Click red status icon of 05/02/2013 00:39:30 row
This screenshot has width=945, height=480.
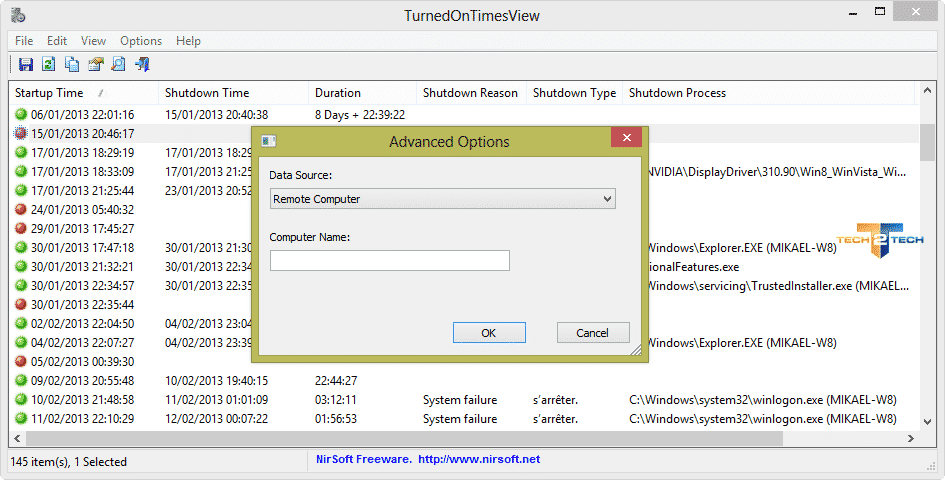[21, 361]
